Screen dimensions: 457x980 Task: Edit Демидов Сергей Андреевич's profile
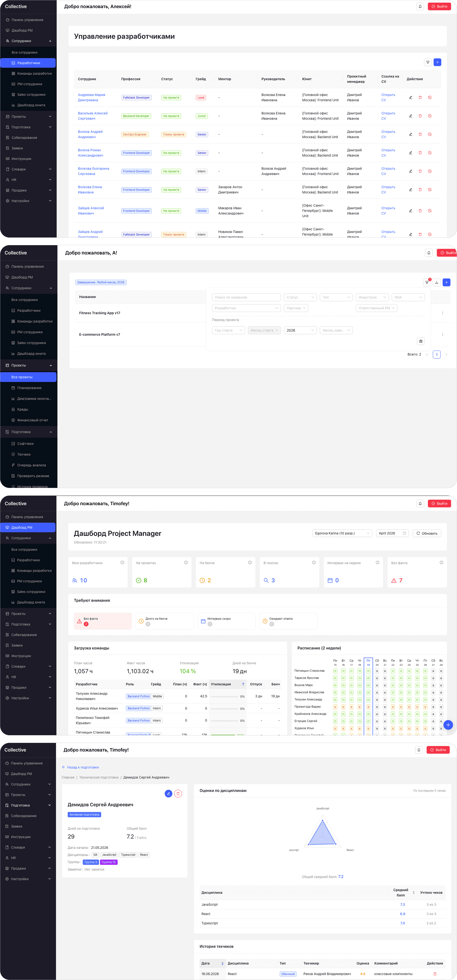[x=168, y=794]
